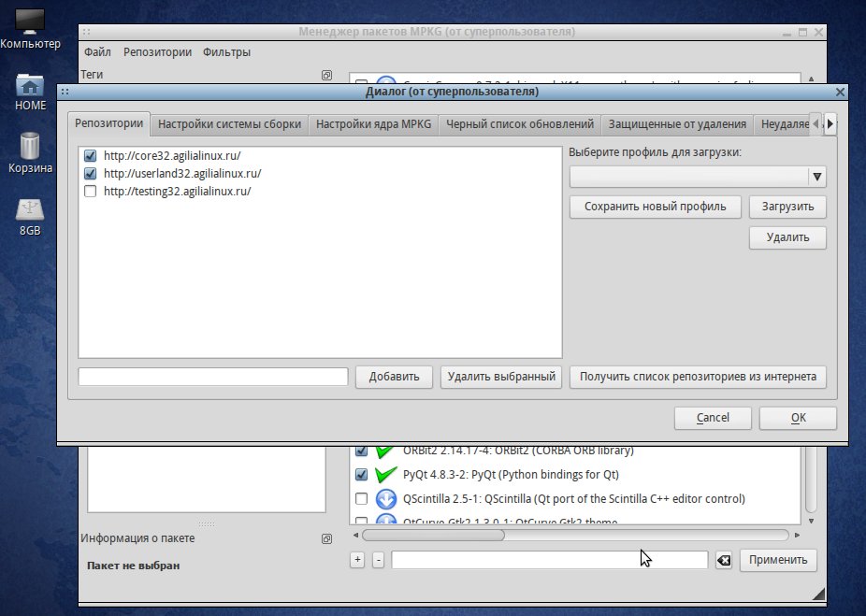Screen dimensions: 866x616
Task: Focus the package search field near Применить
Action: [550, 560]
